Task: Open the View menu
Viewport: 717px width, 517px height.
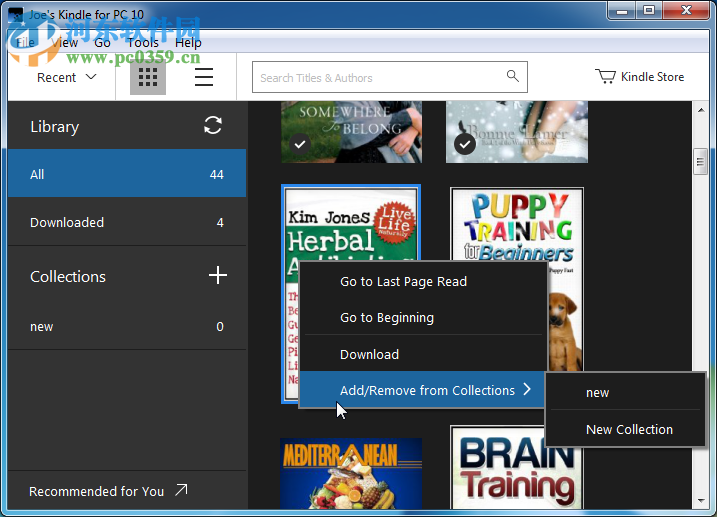Action: [x=64, y=43]
